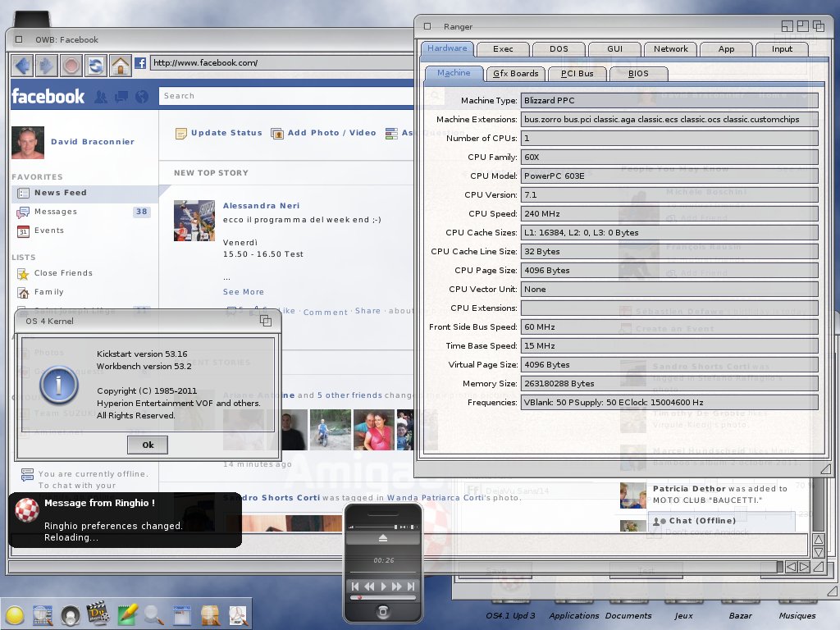Launch the PDF viewer dock icon
The width and height of the screenshot is (840, 630).
[x=238, y=615]
